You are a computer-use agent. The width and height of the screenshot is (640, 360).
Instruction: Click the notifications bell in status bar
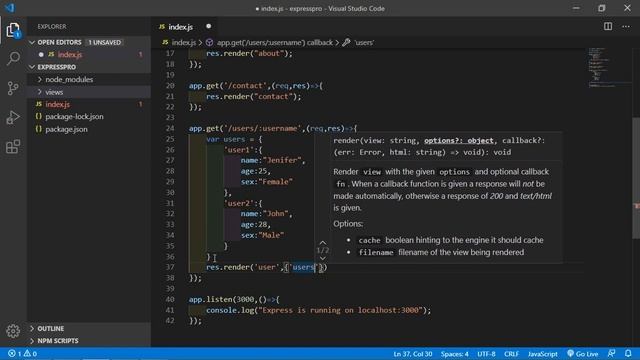[628, 353]
